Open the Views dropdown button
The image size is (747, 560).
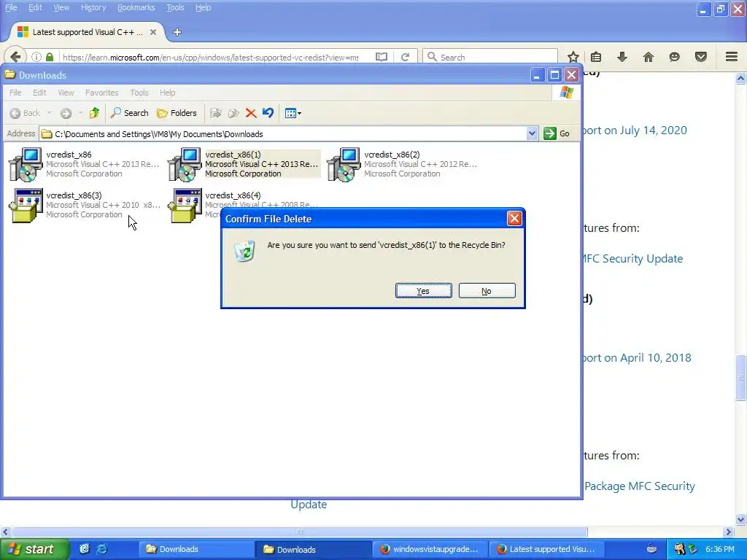pyautogui.click(x=293, y=113)
